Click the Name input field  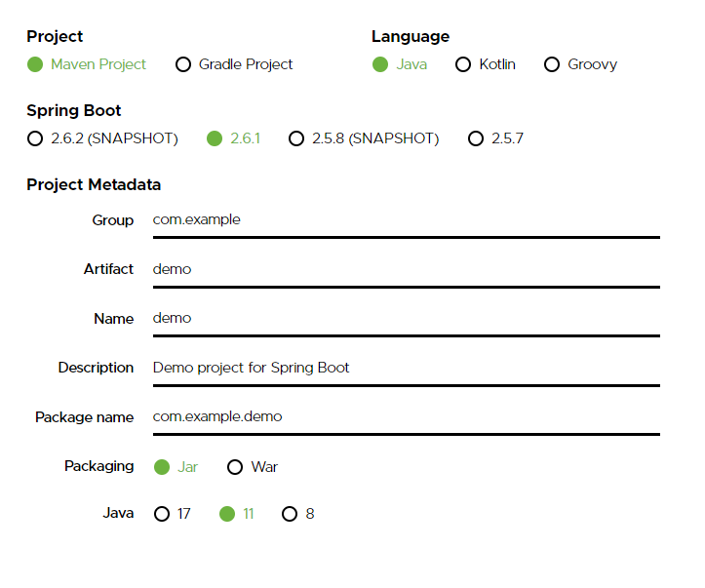tap(406, 319)
